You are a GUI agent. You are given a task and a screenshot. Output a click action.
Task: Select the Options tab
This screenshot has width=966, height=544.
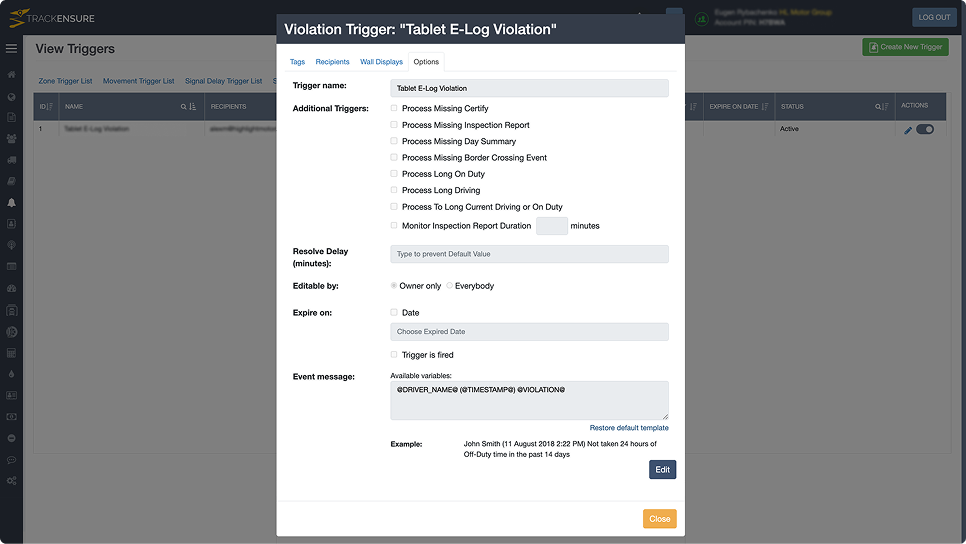coord(426,62)
